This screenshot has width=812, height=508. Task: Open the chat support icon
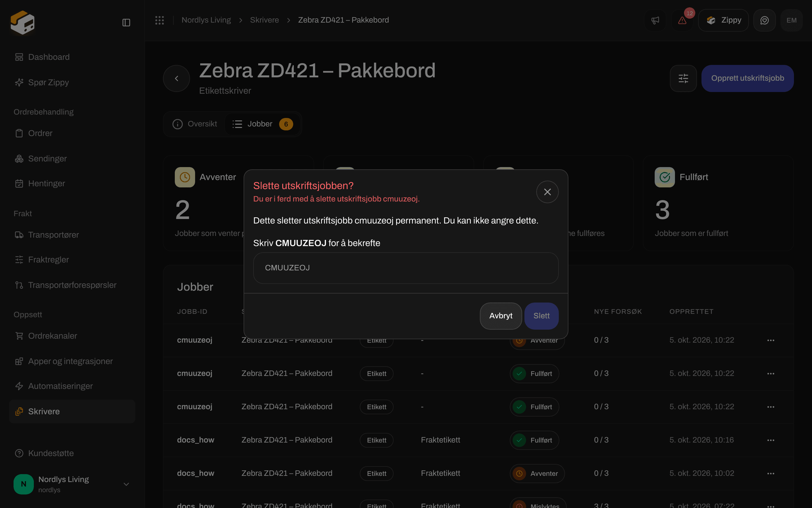click(764, 20)
